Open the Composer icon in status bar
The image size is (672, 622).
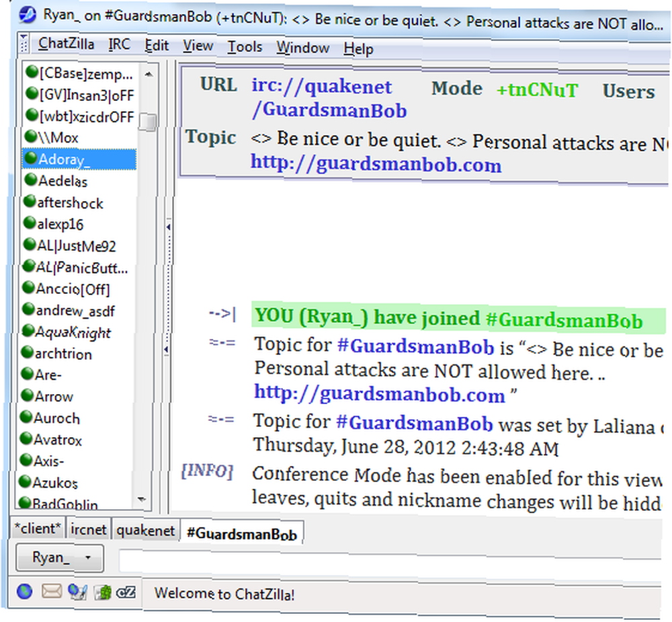[77, 592]
